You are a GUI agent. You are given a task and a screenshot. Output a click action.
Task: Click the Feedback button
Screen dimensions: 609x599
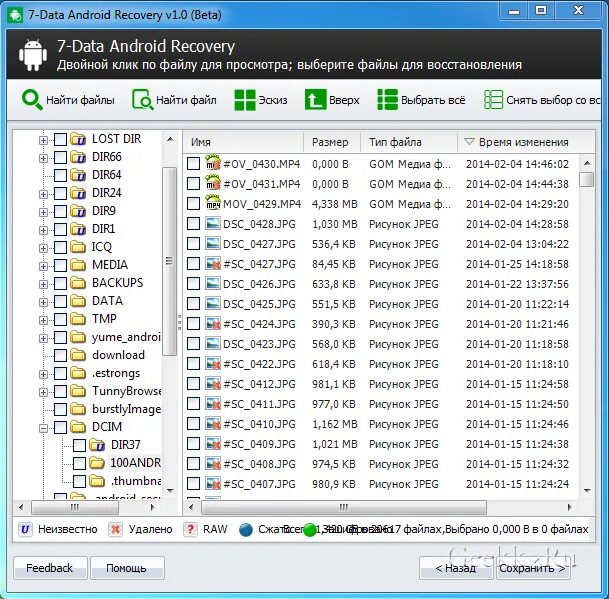point(50,568)
